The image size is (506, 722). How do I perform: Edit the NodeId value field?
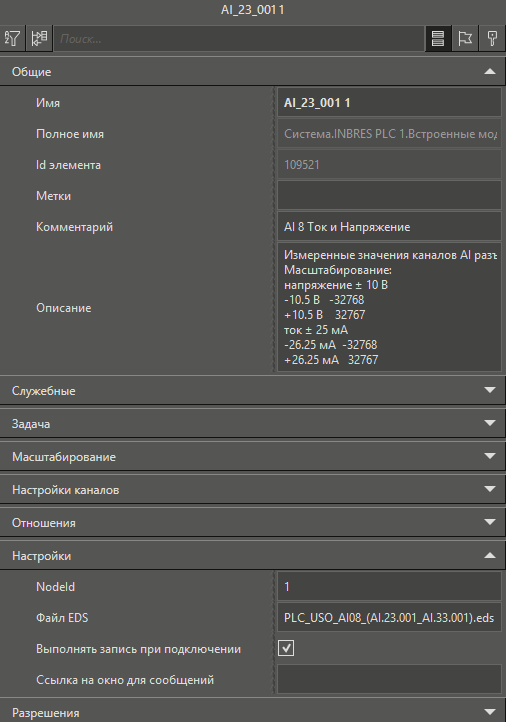(389, 587)
